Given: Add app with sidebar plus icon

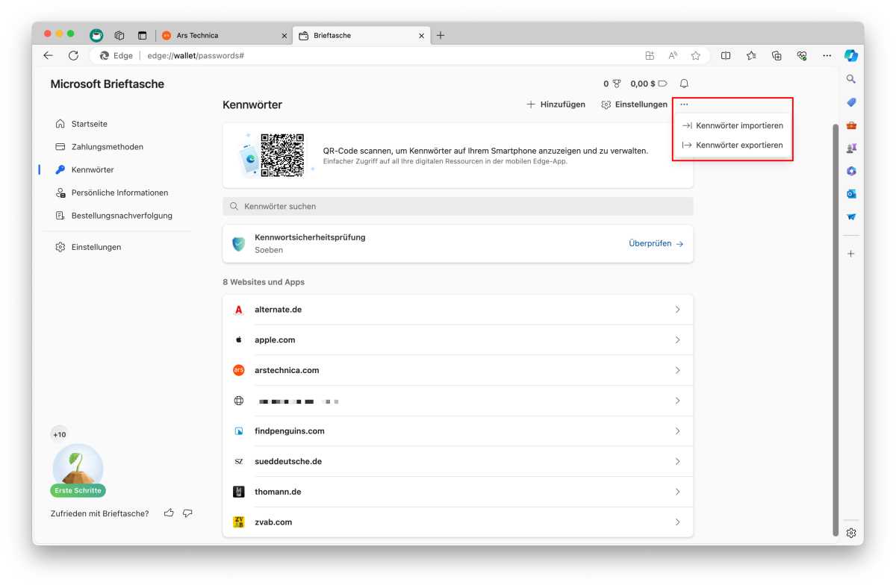Looking at the screenshot, I should [851, 254].
